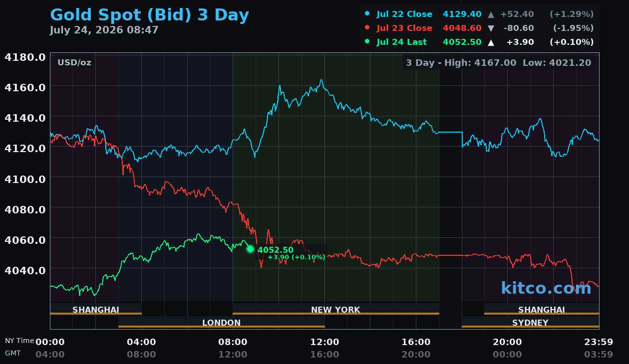The image size is (629, 364).
Task: Click the USD/oz unit label
Action: pos(74,63)
